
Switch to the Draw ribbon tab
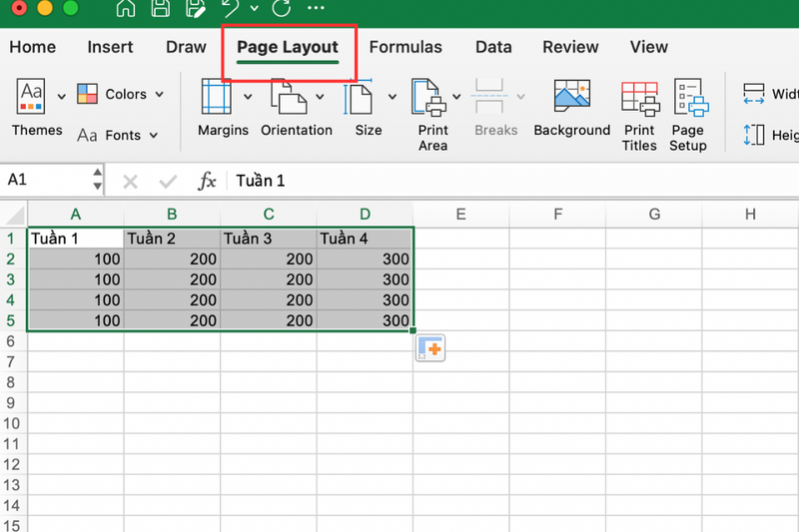point(186,47)
